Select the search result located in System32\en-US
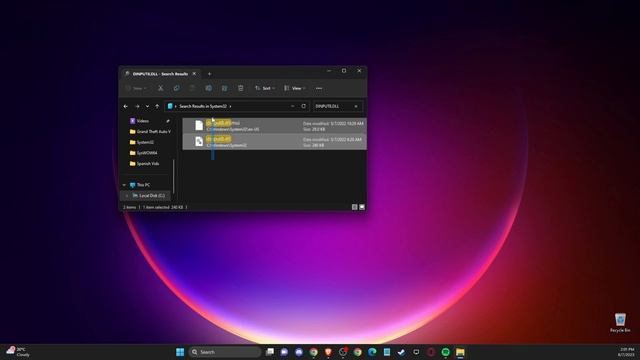 point(274,126)
